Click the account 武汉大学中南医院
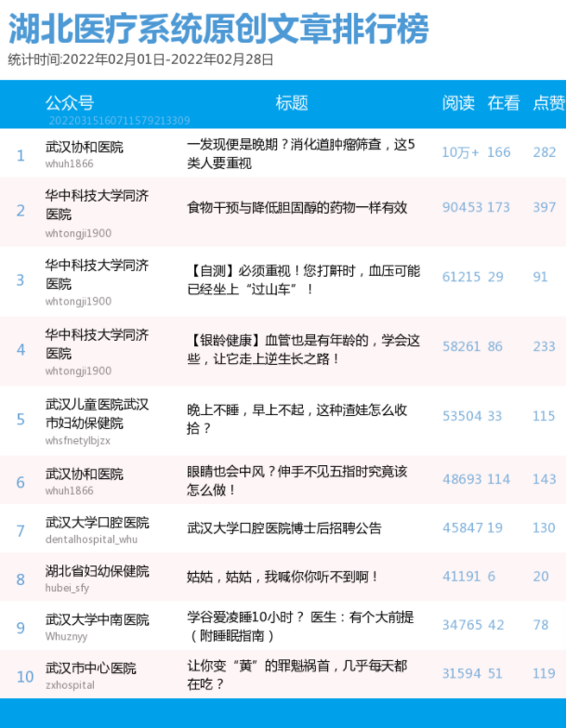Screen dimensions: 566x728 [x=97, y=620]
